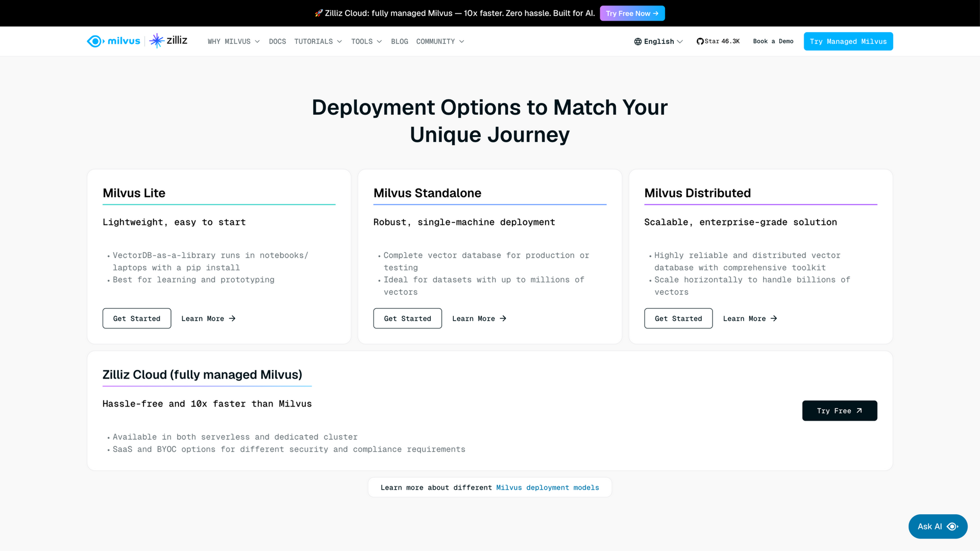Open the Zilliz logo link
The height and width of the screenshot is (551, 980).
168,40
